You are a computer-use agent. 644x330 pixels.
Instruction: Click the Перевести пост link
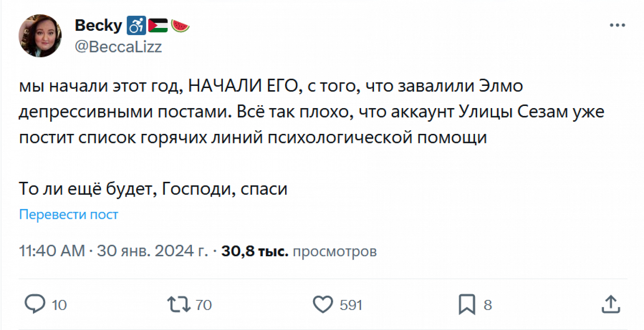pos(69,215)
